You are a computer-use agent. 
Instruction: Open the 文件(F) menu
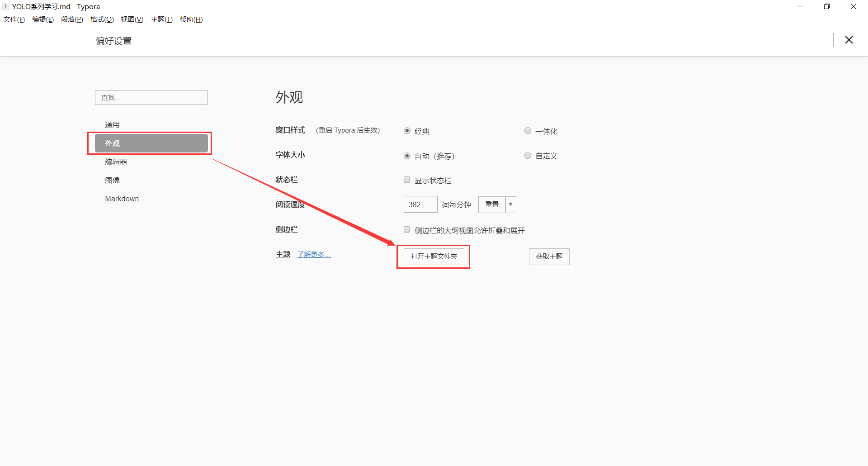14,19
